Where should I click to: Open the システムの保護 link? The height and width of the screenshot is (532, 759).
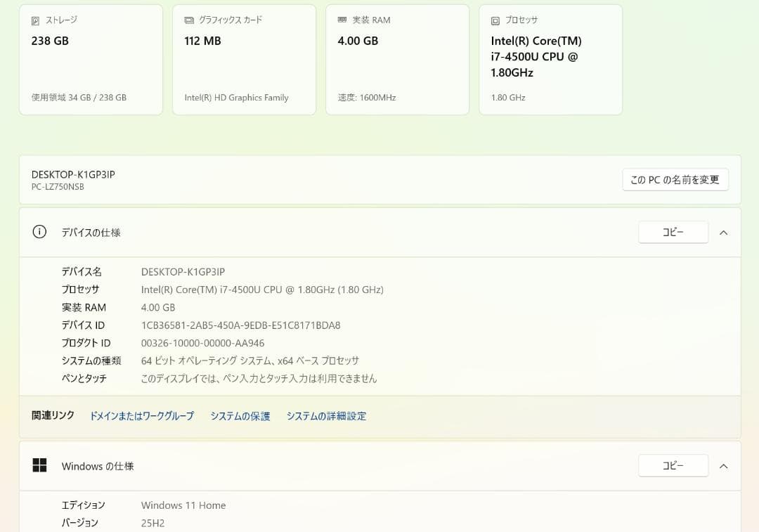(240, 416)
